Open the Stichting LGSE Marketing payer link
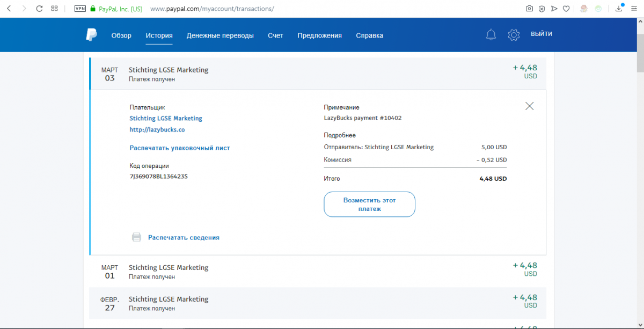644x329 pixels. [x=166, y=118]
